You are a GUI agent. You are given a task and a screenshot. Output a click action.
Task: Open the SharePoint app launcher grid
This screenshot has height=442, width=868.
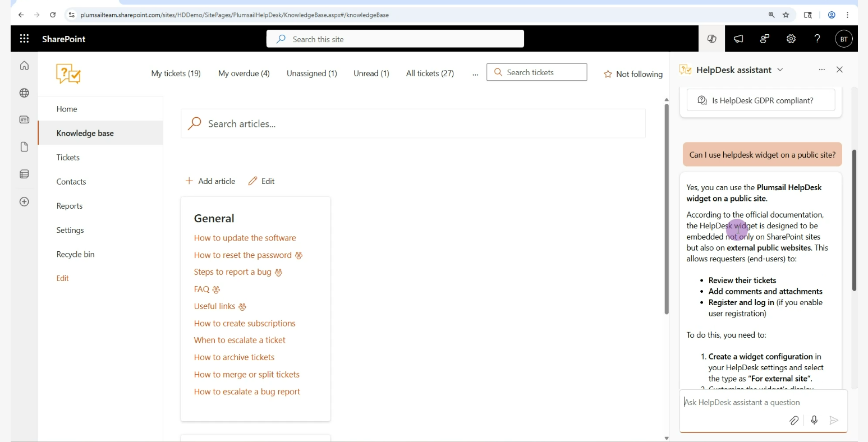pyautogui.click(x=24, y=39)
